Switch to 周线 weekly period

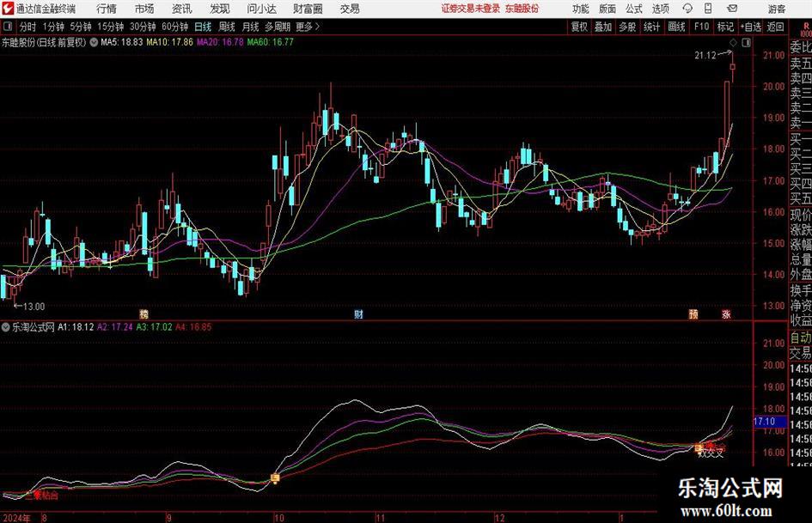coord(227,27)
